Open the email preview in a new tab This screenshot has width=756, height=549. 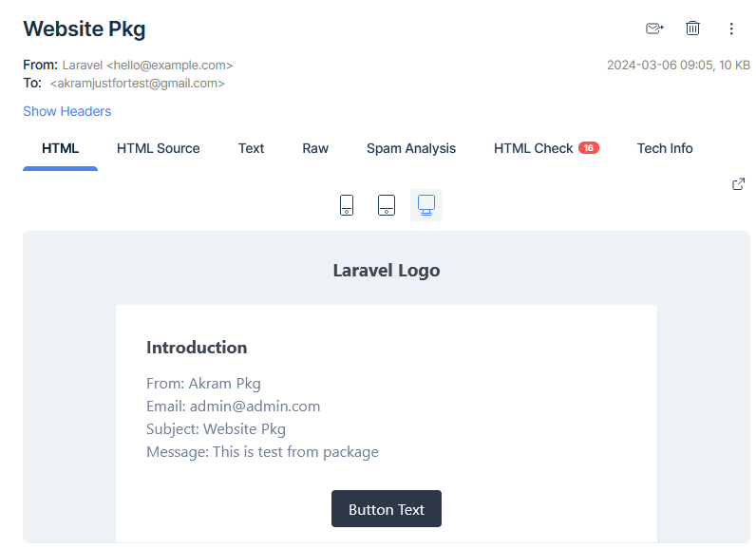[x=738, y=184]
